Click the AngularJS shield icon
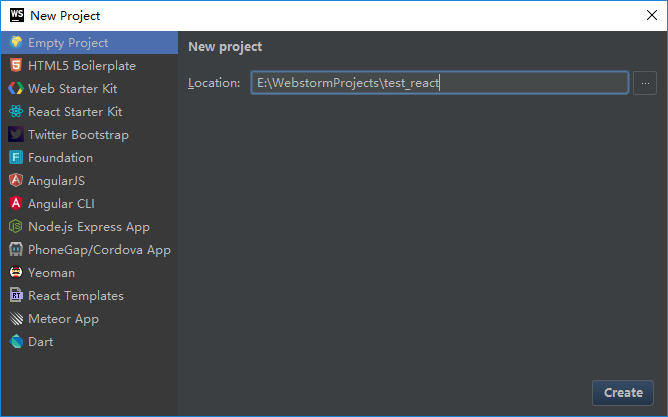Viewport: 668px width, 417px height. [16, 181]
